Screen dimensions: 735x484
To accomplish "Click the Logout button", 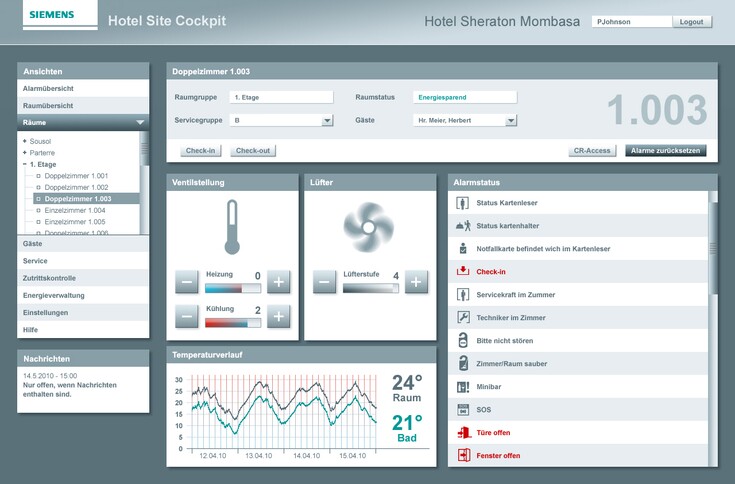I will point(691,21).
